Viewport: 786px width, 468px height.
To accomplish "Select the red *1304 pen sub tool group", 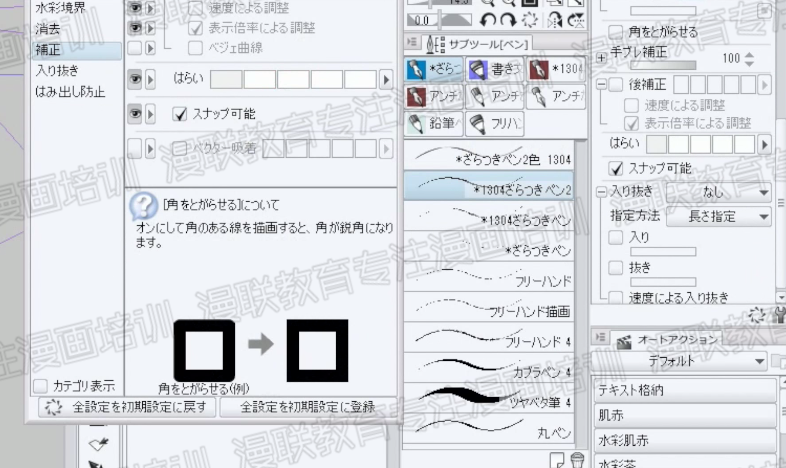I will point(555,69).
